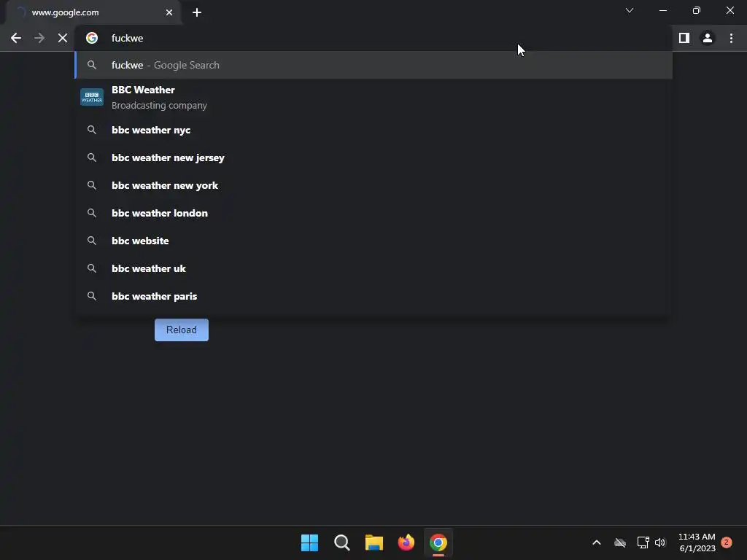Image resolution: width=747 pixels, height=560 pixels.
Task: Click the Reload button
Action: [182, 330]
